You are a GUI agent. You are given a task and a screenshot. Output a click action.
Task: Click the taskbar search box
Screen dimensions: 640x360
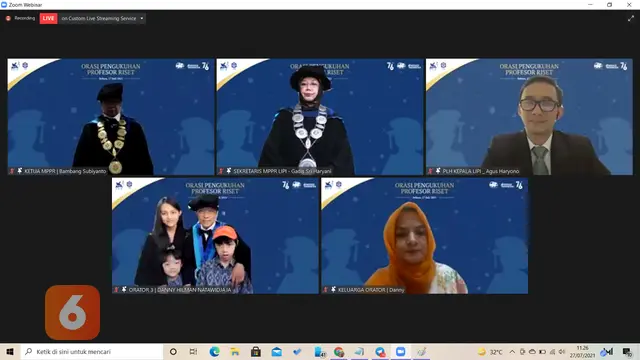[91, 351]
